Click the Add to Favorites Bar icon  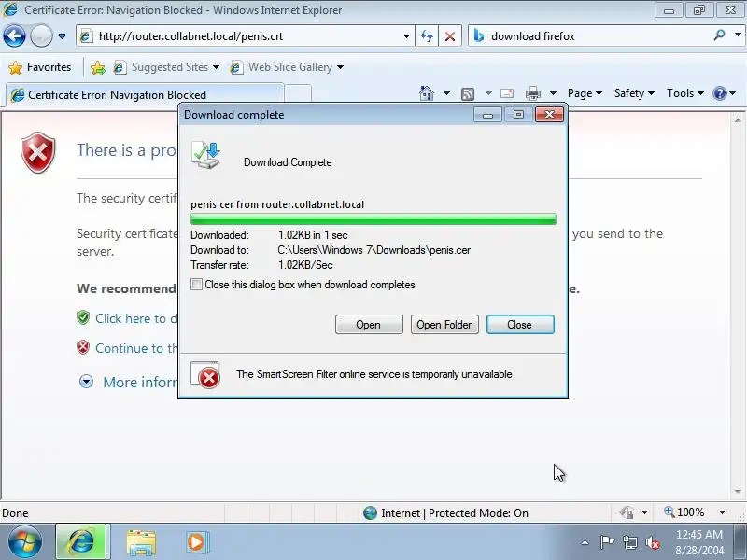coord(98,67)
